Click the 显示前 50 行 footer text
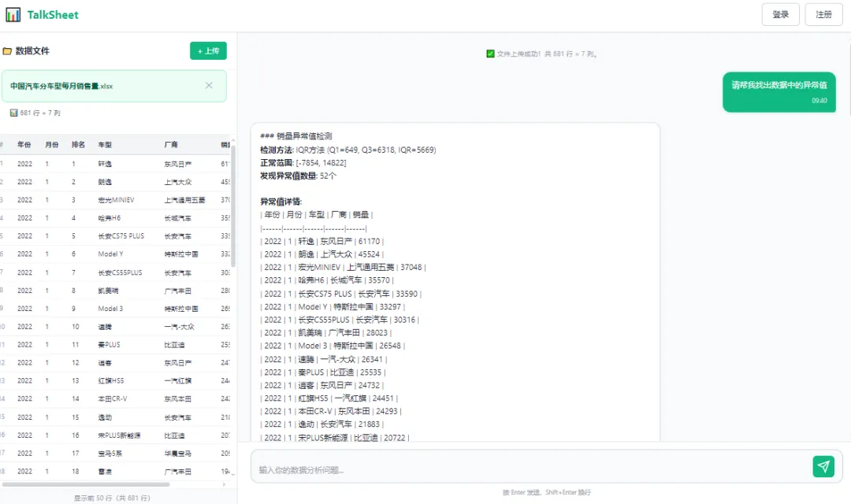851x504 pixels. tap(112, 498)
